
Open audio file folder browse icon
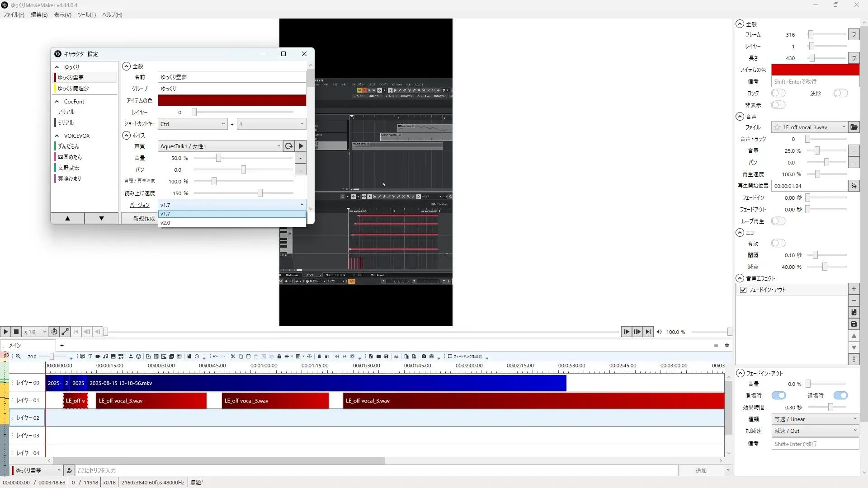854,127
